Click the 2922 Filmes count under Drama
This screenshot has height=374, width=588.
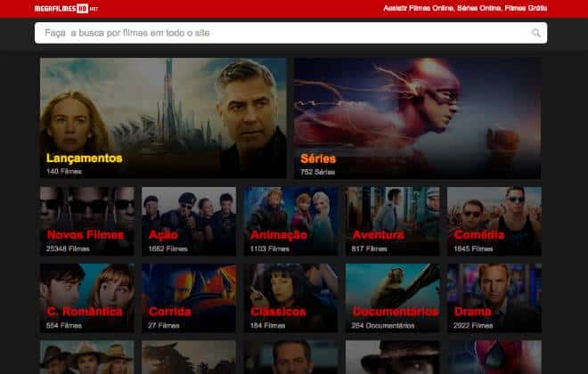click(x=473, y=326)
